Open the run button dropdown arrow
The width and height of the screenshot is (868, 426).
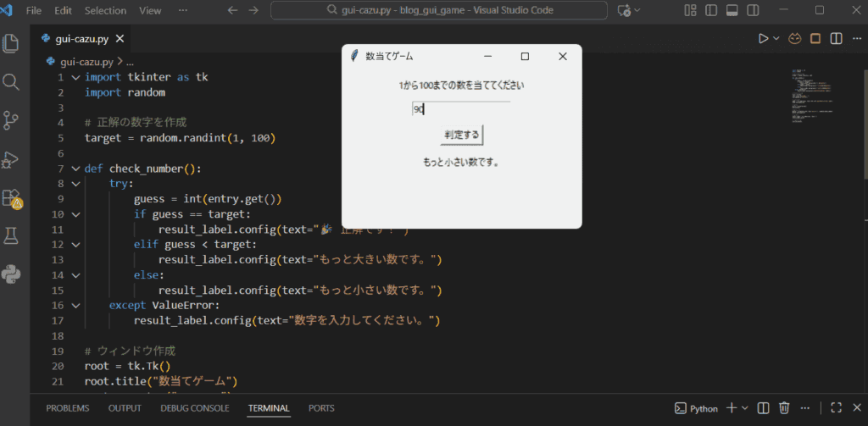coord(776,38)
